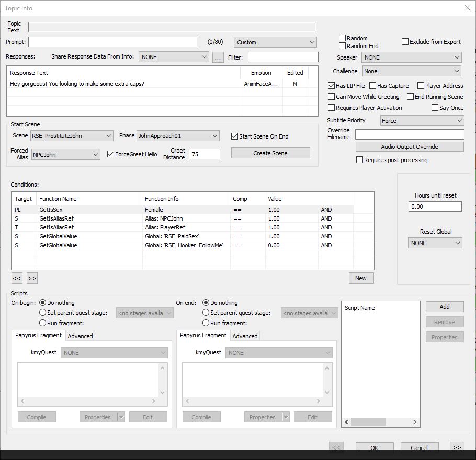
Task: Click the ellipsis browse button next to Share Response
Action: [x=218, y=57]
